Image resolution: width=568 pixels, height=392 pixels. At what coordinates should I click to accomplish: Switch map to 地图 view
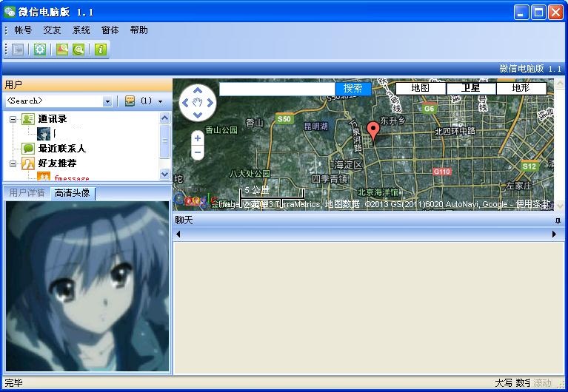[420, 88]
